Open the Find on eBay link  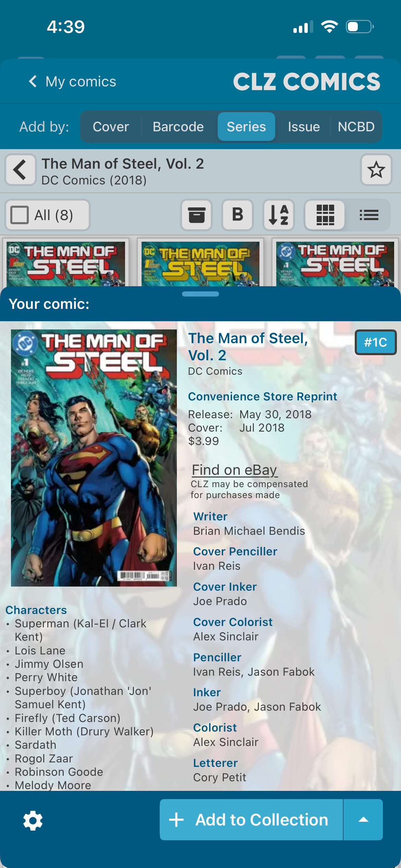pos(234,470)
